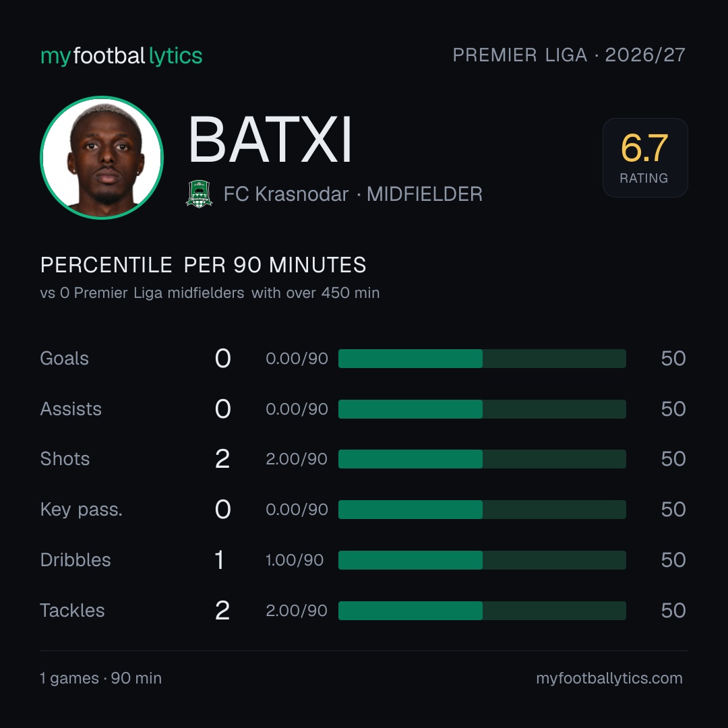728x728 pixels.
Task: Click the Dribbles total value 1
Action: pos(220,560)
